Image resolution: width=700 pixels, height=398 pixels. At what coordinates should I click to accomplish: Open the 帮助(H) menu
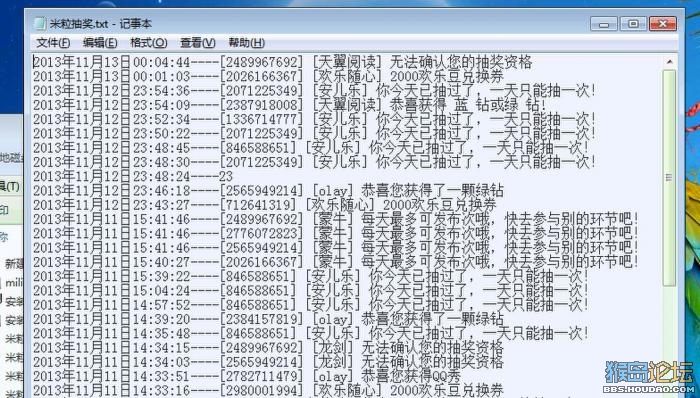(x=246, y=43)
